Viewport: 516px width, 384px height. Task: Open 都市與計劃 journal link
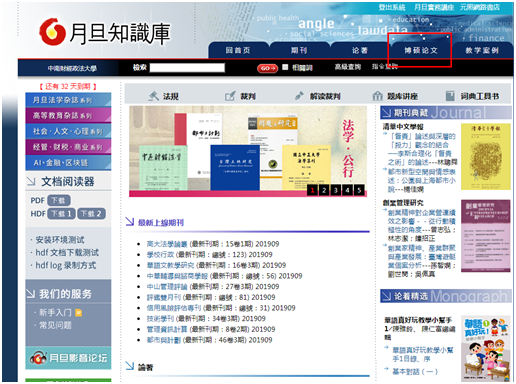(164, 340)
